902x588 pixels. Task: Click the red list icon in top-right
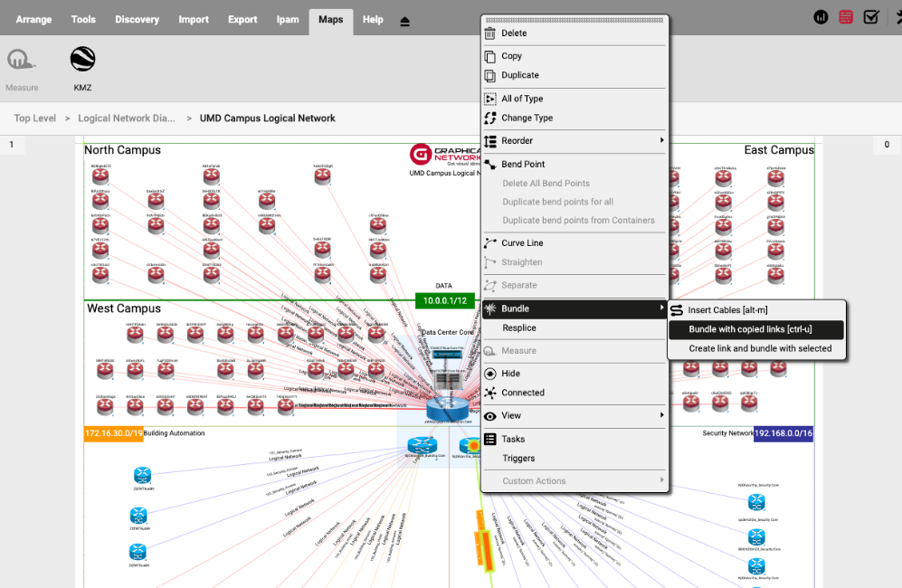click(x=846, y=17)
